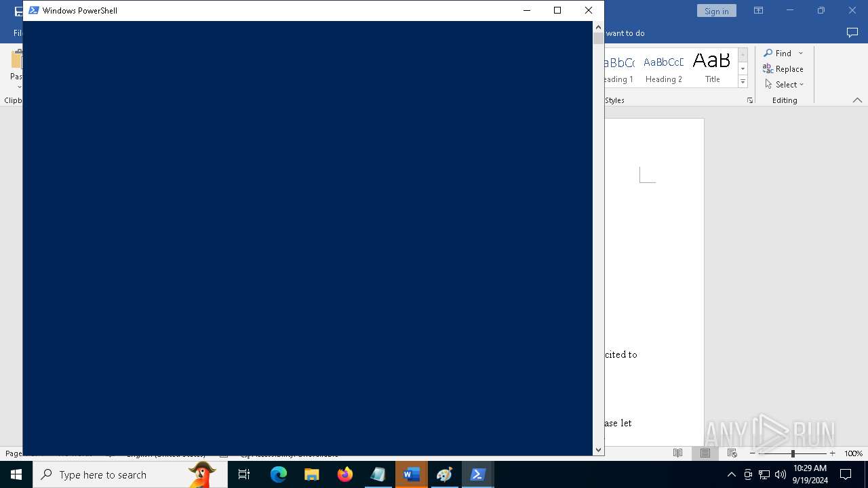Apply the Heading 2 style in Word
868x488 pixels.
[664, 68]
